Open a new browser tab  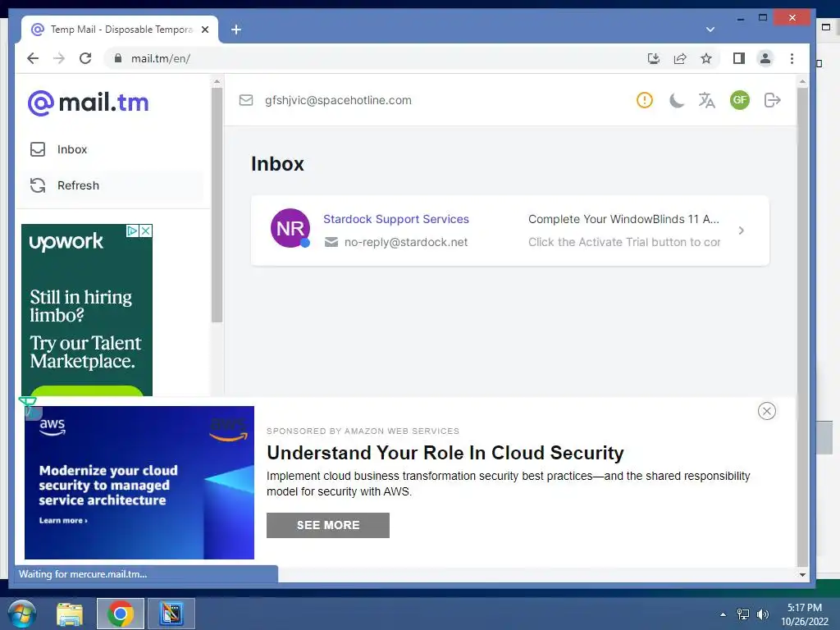point(236,30)
